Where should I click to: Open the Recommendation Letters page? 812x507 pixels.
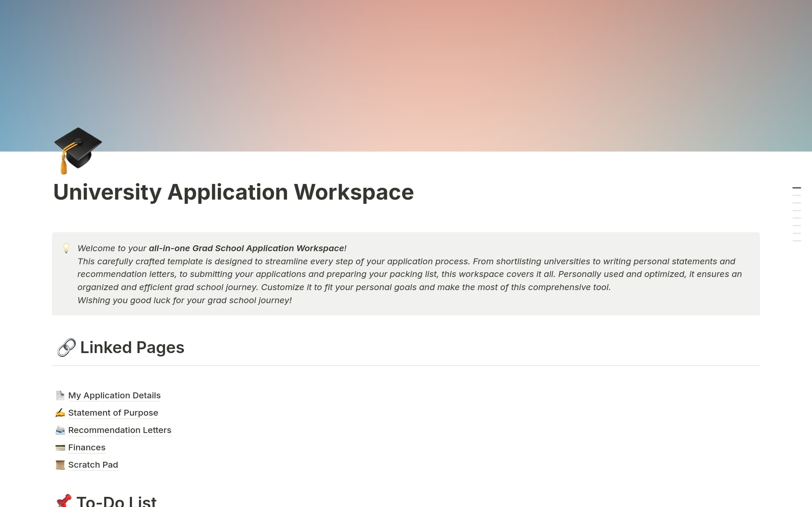[120, 430]
